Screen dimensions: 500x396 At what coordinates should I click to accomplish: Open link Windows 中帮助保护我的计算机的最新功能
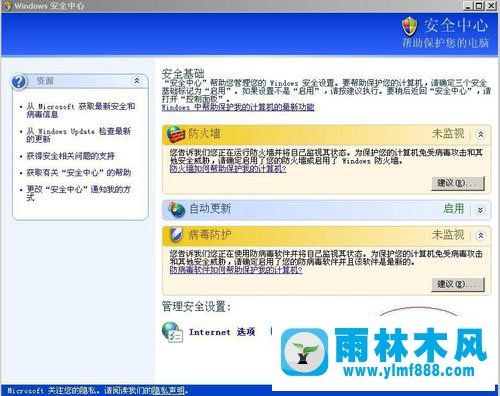click(238, 107)
